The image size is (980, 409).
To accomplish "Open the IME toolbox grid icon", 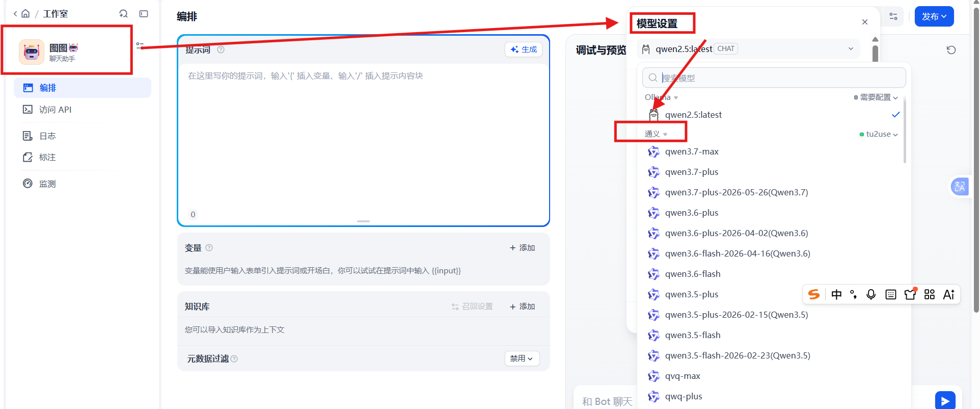I will pyautogui.click(x=930, y=294).
